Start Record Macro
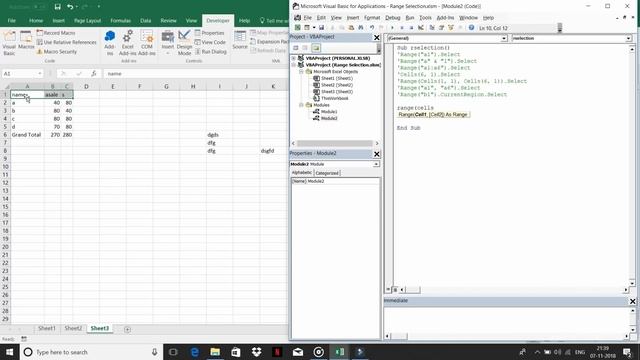 56,33
